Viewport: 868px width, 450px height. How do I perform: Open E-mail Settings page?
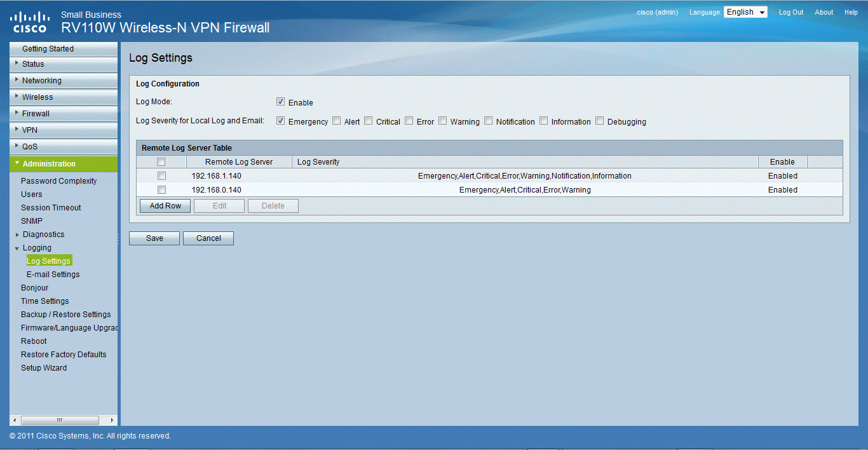tap(53, 275)
